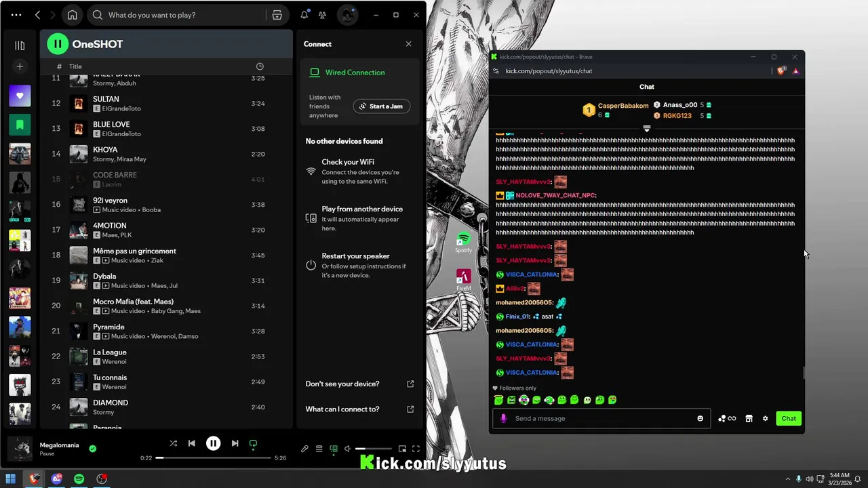This screenshot has width=868, height=488.
Task: Open Brave Shields lion icon
Action: click(x=781, y=71)
